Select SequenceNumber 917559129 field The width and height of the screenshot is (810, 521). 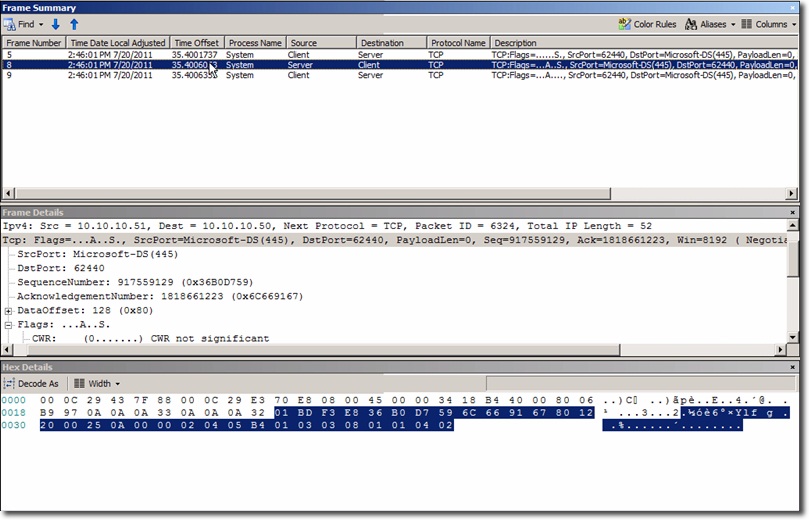135,282
